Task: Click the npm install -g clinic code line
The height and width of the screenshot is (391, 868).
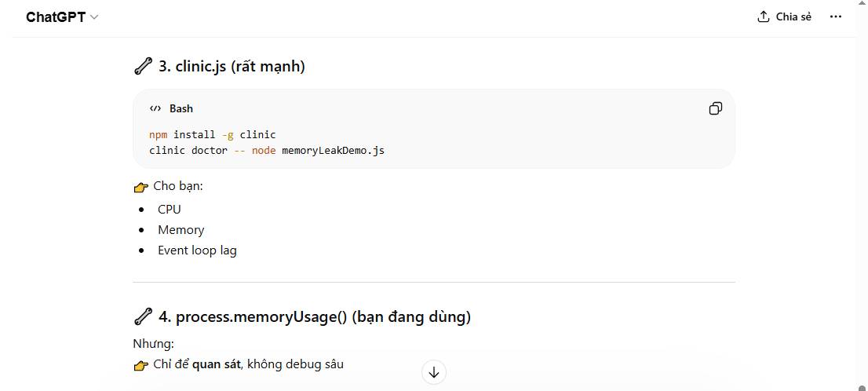Action: pos(213,134)
